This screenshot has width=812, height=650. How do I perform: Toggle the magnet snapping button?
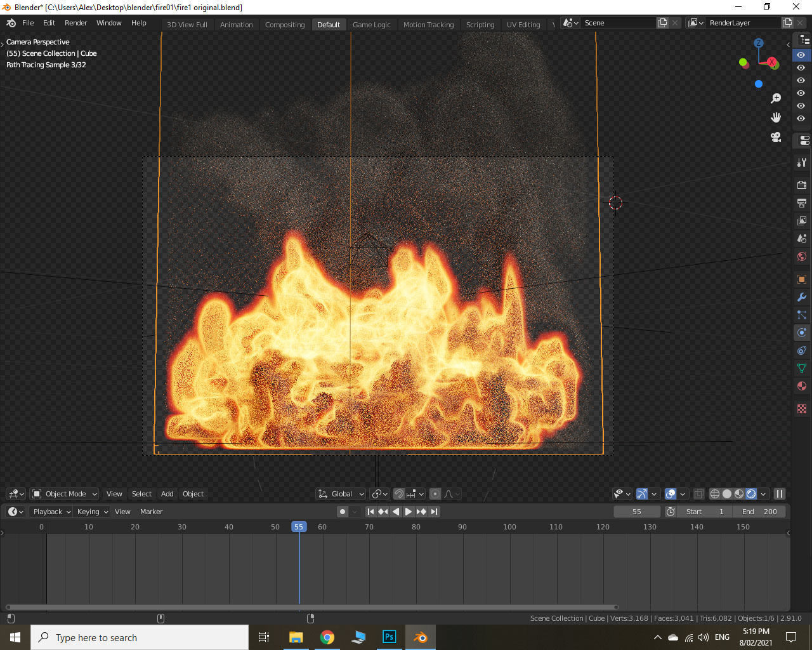pyautogui.click(x=400, y=494)
